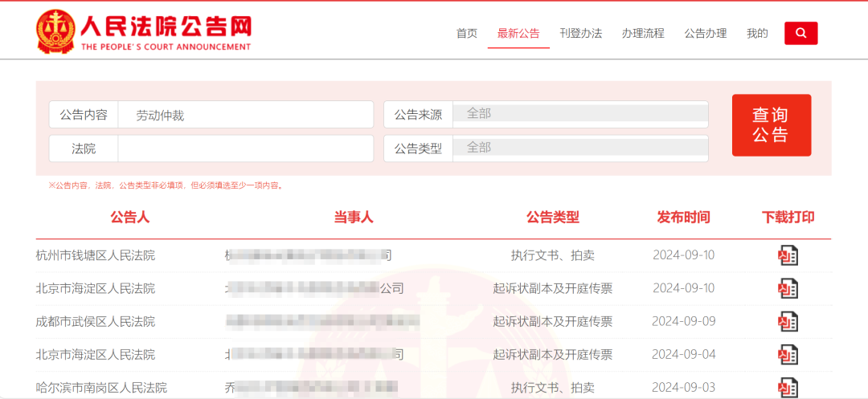This screenshot has width=868, height=399.
Task: Focus the 公告内容 input with 劳动仲裁
Action: pos(246,115)
